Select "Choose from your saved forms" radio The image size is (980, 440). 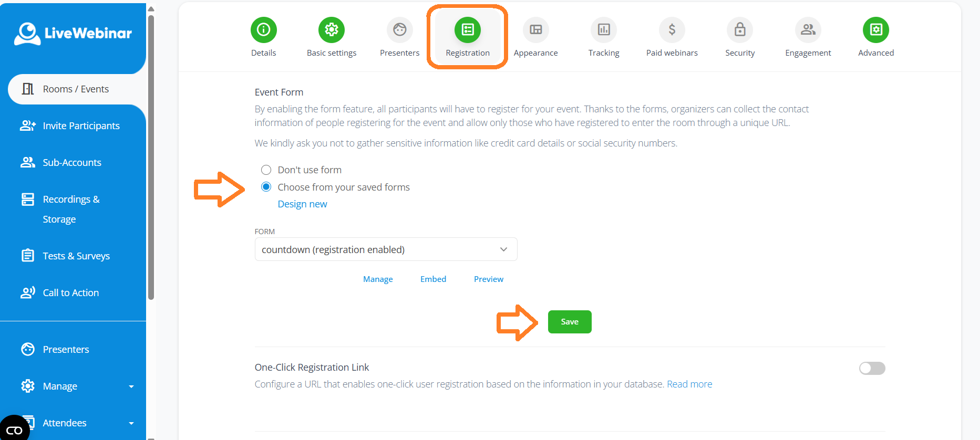coord(266,187)
